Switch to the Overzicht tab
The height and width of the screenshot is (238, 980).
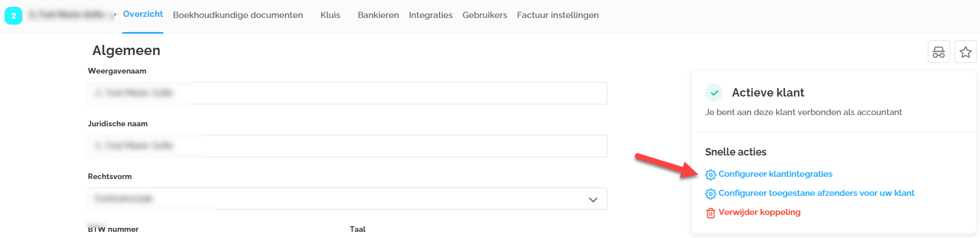click(x=143, y=14)
